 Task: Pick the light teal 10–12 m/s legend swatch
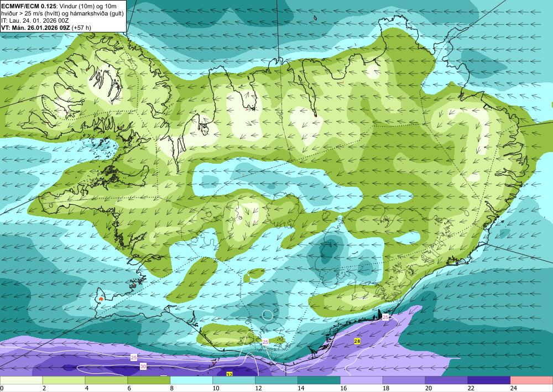[x=234, y=380]
